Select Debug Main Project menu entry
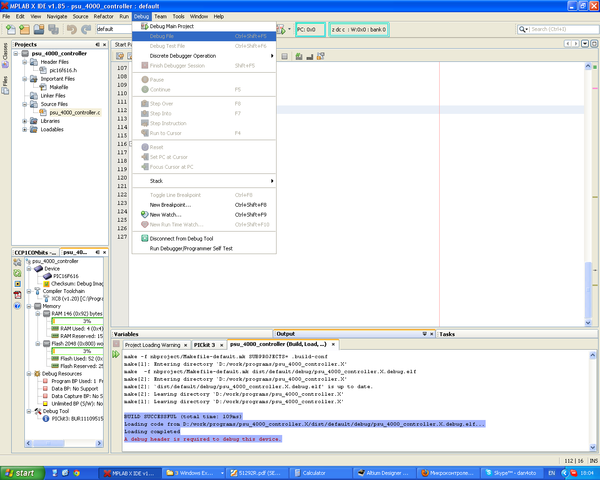Viewport: 600px width, 480px height. coord(204,26)
